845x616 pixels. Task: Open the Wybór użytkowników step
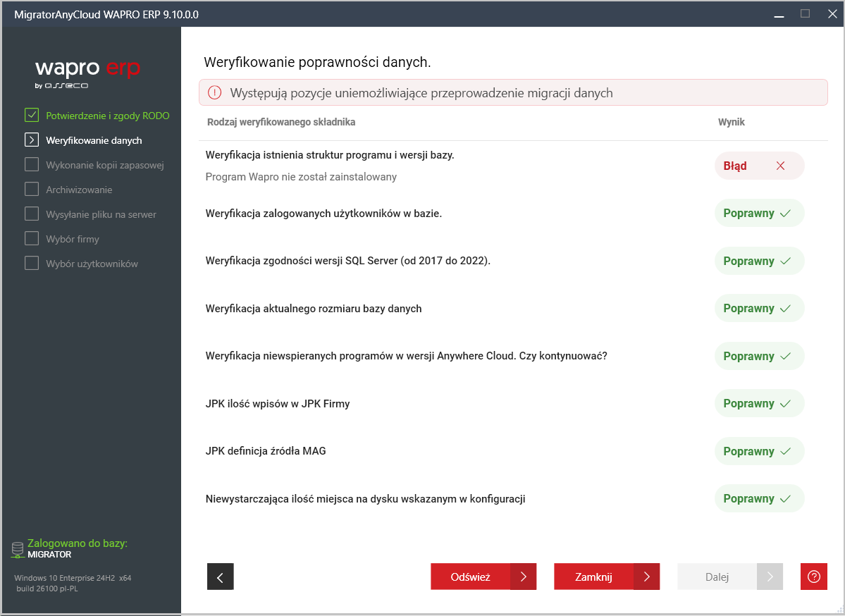(x=92, y=264)
